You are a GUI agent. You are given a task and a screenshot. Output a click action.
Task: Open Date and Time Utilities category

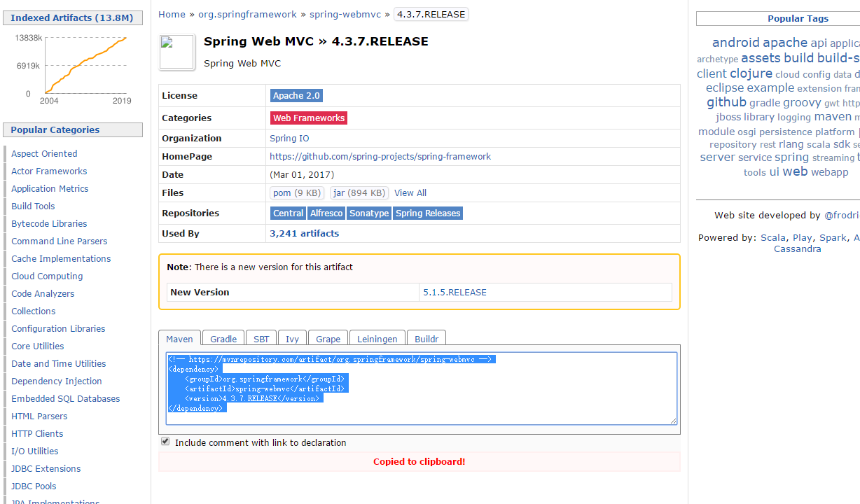tap(59, 364)
